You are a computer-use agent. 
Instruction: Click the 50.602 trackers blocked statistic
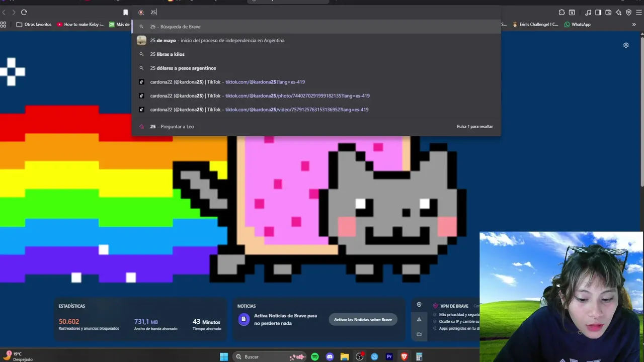(69, 322)
